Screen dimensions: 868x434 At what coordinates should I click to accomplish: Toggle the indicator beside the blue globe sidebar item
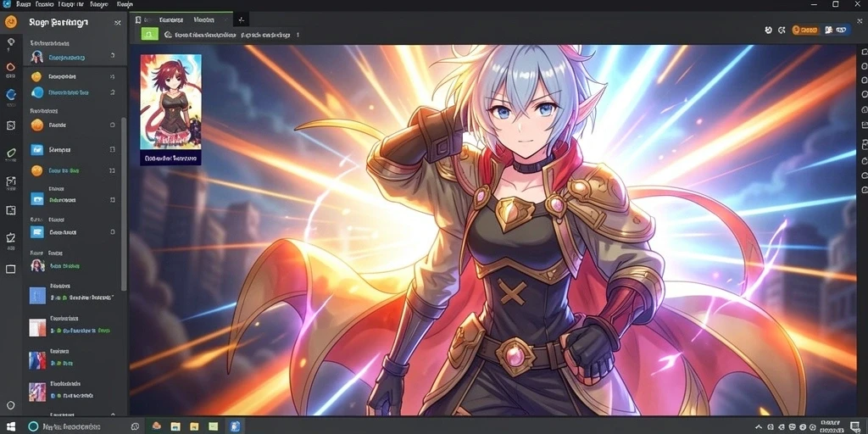[113, 92]
